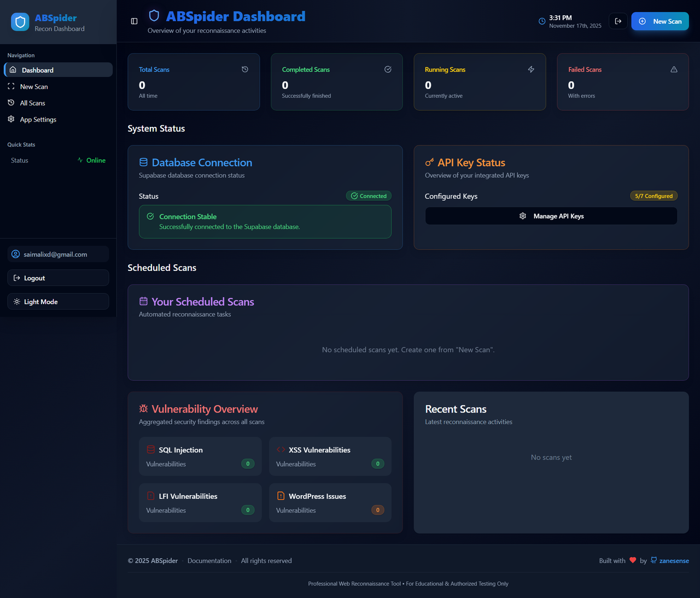
Task: Click the history icon on Total Scans card
Action: click(x=245, y=69)
